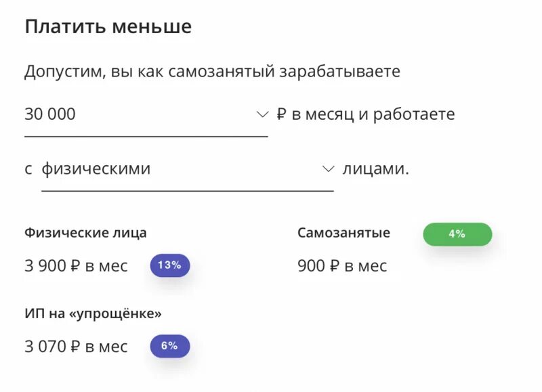Image resolution: width=542 pixels, height=392 pixels.
Task: Click the «Платить меньше» heading
Action: 108,27
